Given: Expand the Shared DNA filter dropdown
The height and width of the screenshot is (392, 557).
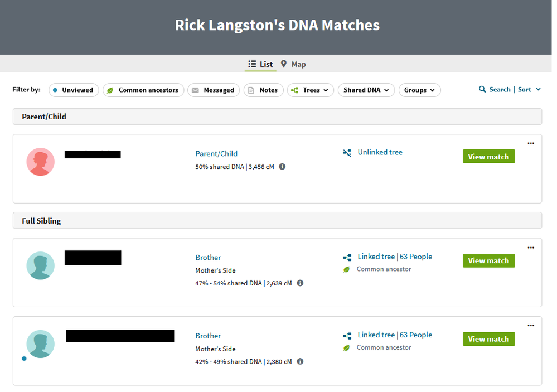Looking at the screenshot, I should tap(366, 90).
